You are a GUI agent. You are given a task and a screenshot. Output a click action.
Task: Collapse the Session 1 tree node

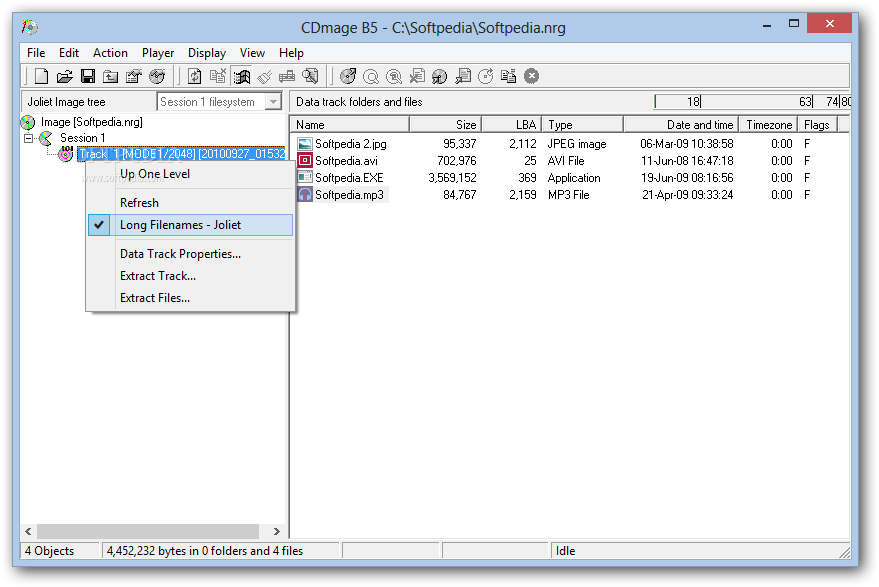[x=29, y=138]
